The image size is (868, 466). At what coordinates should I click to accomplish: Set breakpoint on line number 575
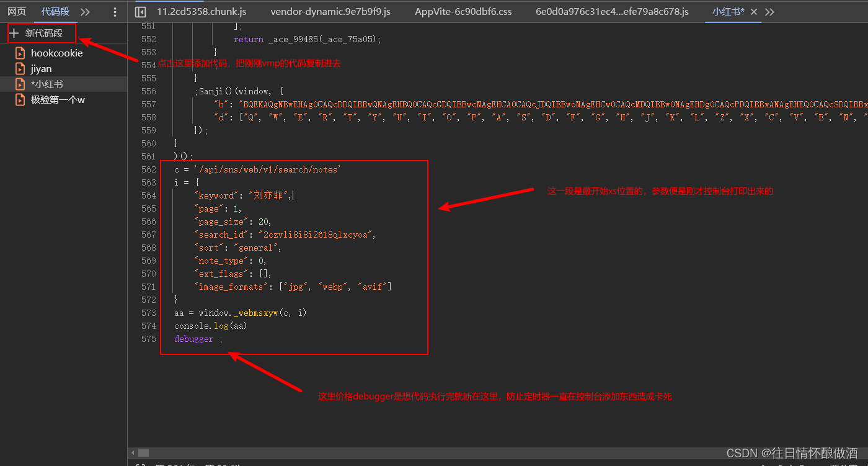click(149, 339)
